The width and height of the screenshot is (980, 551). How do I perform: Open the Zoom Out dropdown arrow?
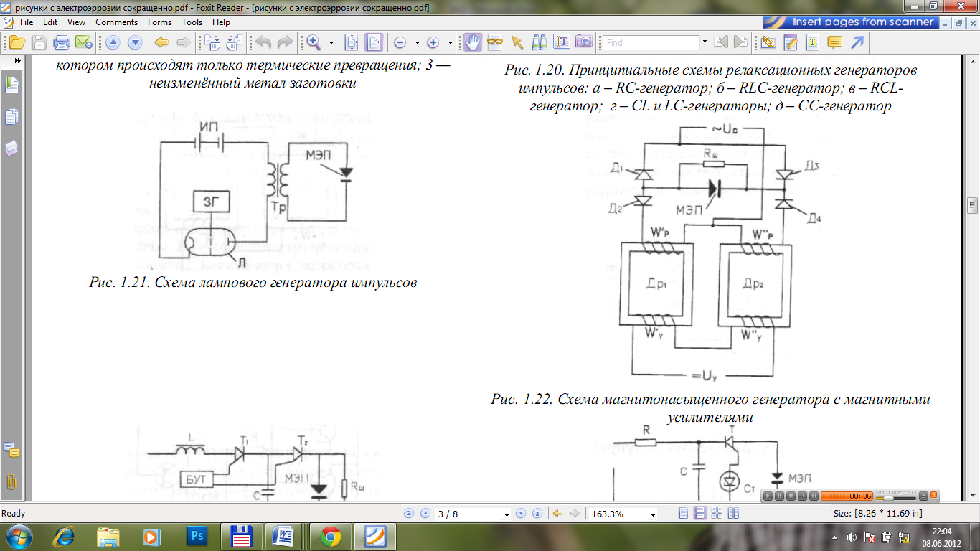click(x=418, y=42)
